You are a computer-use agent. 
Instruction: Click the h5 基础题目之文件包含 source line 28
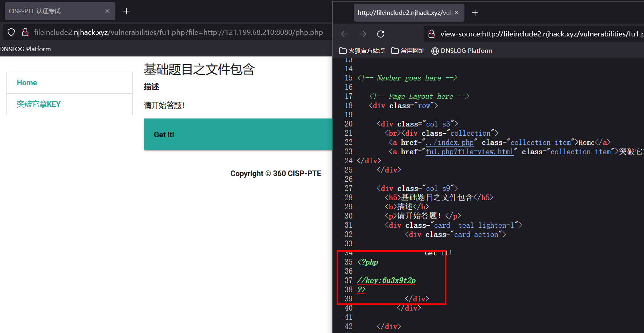click(x=439, y=198)
